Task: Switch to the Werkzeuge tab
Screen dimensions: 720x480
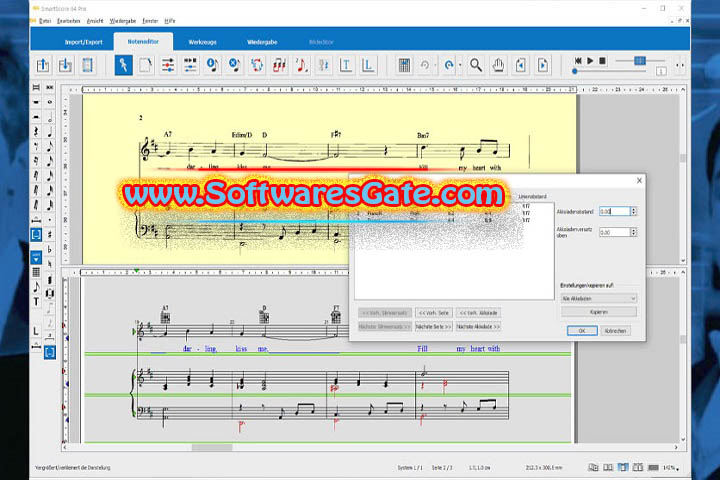Action: pos(202,42)
